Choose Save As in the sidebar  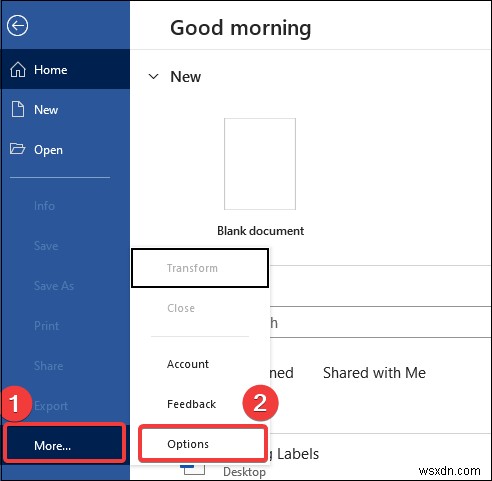pyautogui.click(x=65, y=286)
